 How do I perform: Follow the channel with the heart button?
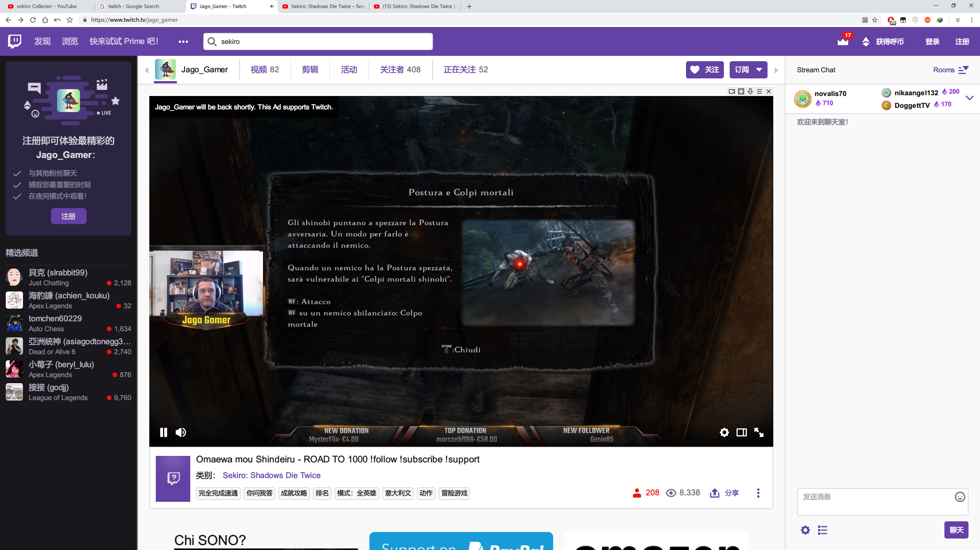[705, 70]
